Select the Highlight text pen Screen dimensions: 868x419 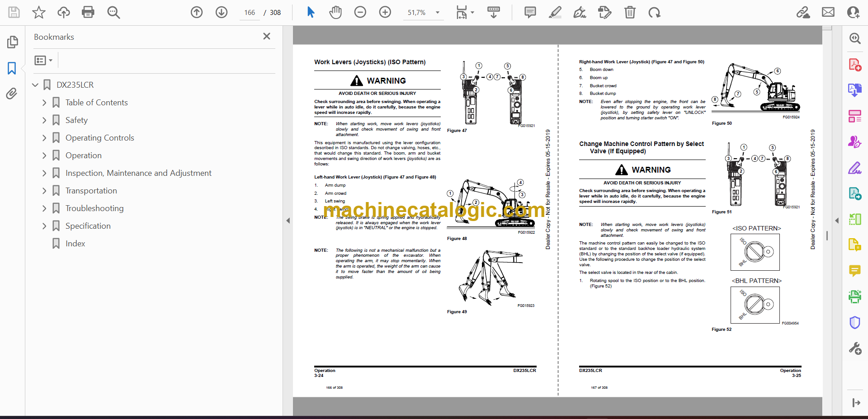[555, 12]
